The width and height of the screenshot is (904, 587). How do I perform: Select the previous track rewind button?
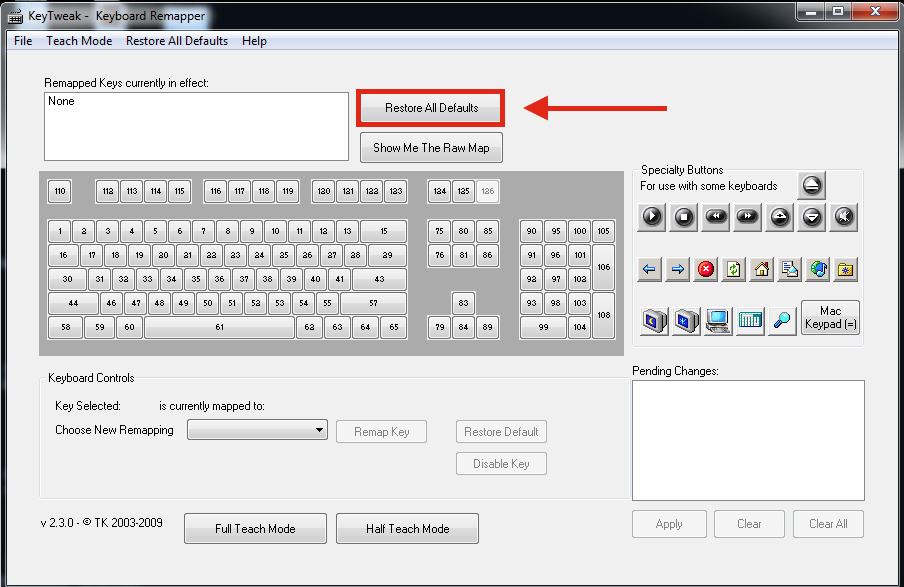[x=715, y=217]
